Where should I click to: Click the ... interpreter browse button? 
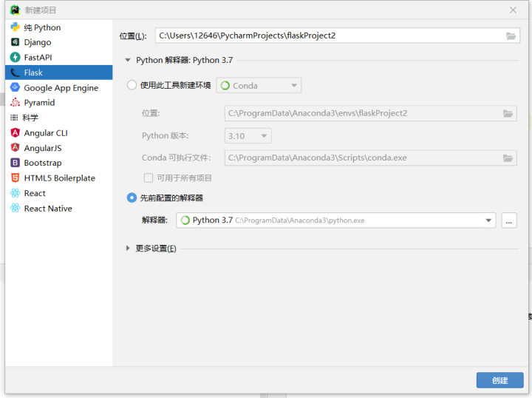point(509,220)
